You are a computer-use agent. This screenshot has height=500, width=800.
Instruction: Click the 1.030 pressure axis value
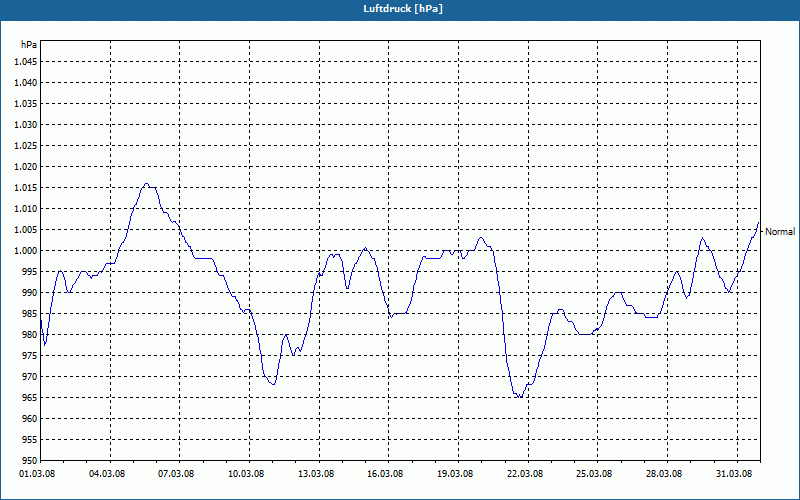coord(26,124)
